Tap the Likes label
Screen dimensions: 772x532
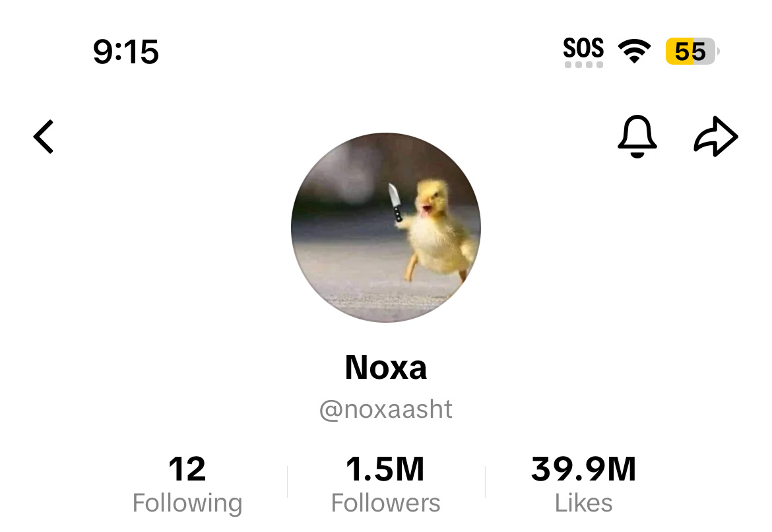click(583, 503)
